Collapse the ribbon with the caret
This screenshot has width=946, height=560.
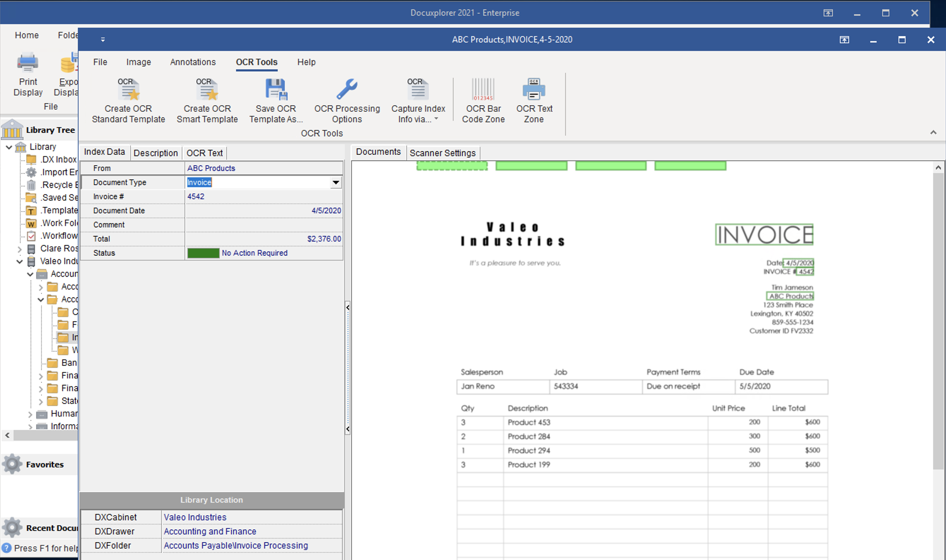933,132
